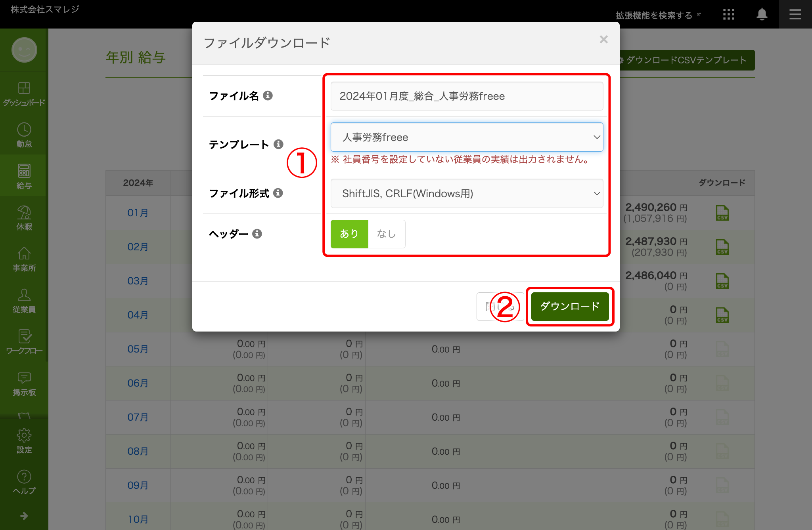Open the 08月 link
Screen dimensions: 812x530
pos(138,451)
